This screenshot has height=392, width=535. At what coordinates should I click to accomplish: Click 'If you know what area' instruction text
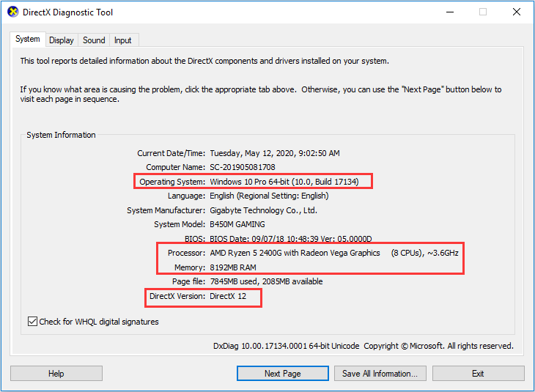coord(261,95)
